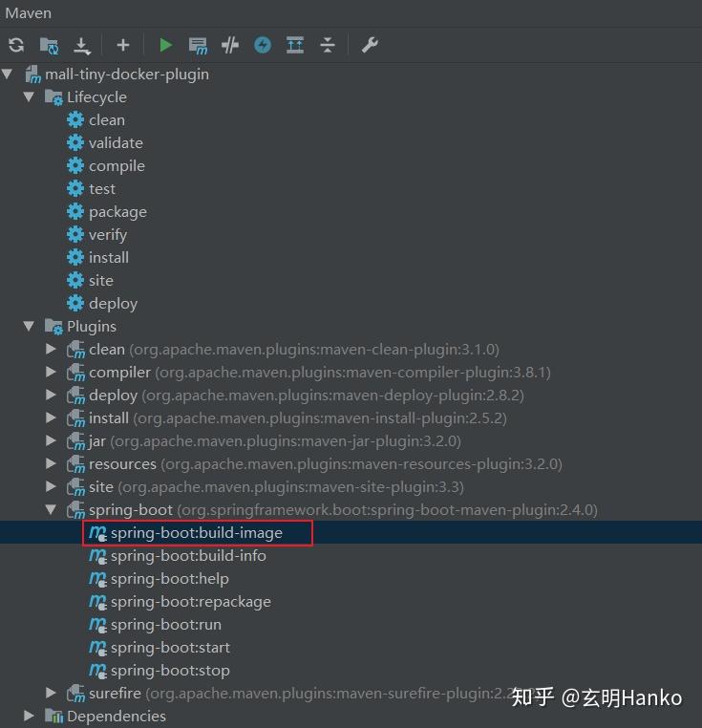Select the verify lifecycle phase

107,235
